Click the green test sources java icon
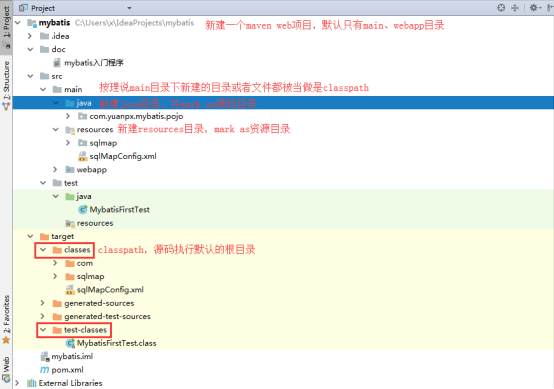 pyautogui.click(x=70, y=196)
